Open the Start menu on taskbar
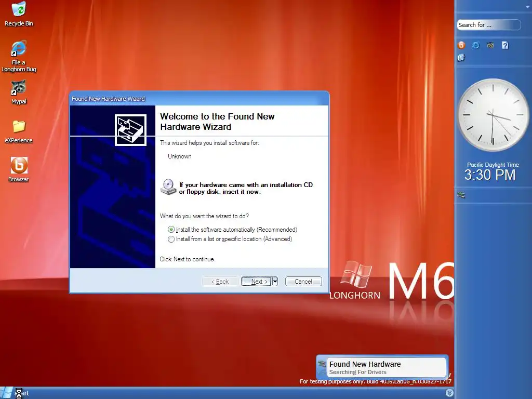Screen dimensions: 532x399 tap(15, 393)
